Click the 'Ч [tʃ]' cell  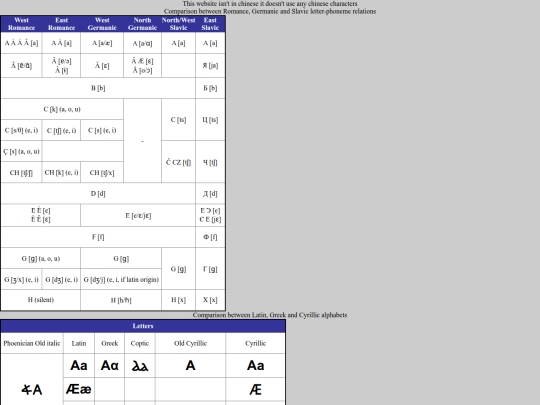pos(210,162)
